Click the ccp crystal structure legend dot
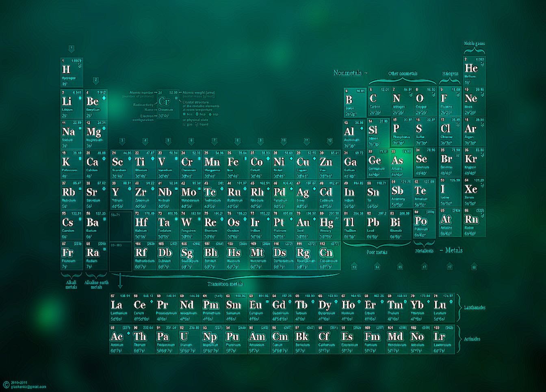 point(210,114)
